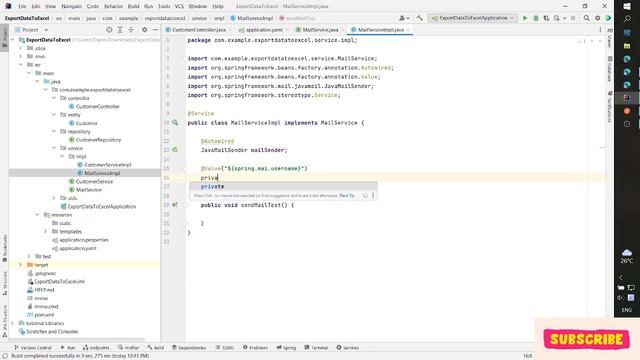Open Project panel options gear
640x360 pixels.
click(x=144, y=30)
